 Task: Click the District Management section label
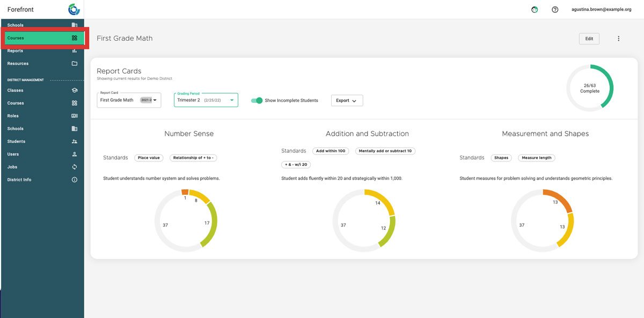(x=25, y=80)
